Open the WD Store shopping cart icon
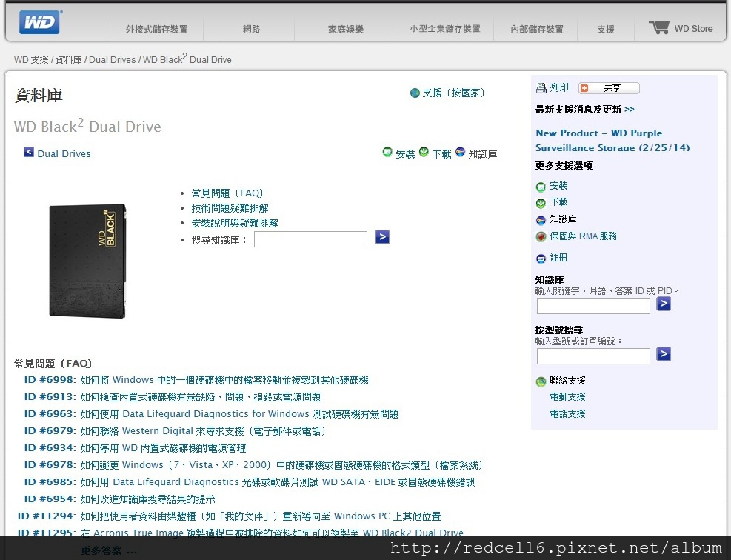 click(x=658, y=27)
